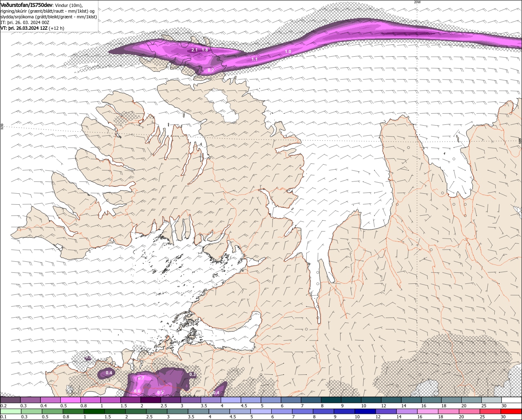Image resolution: width=522 pixels, height=420 pixels.
Task: Click the 'slydda/snjókoma' legend description line
Action: [x=49, y=17]
